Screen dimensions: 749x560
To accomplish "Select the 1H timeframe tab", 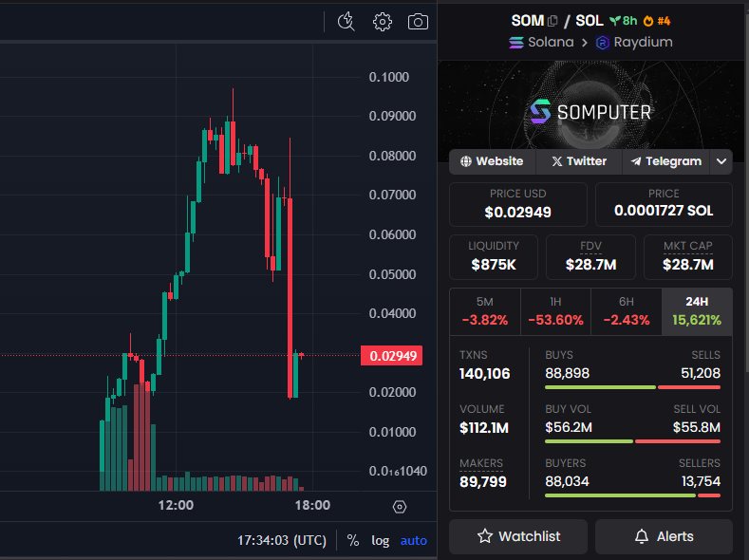I will [555, 311].
